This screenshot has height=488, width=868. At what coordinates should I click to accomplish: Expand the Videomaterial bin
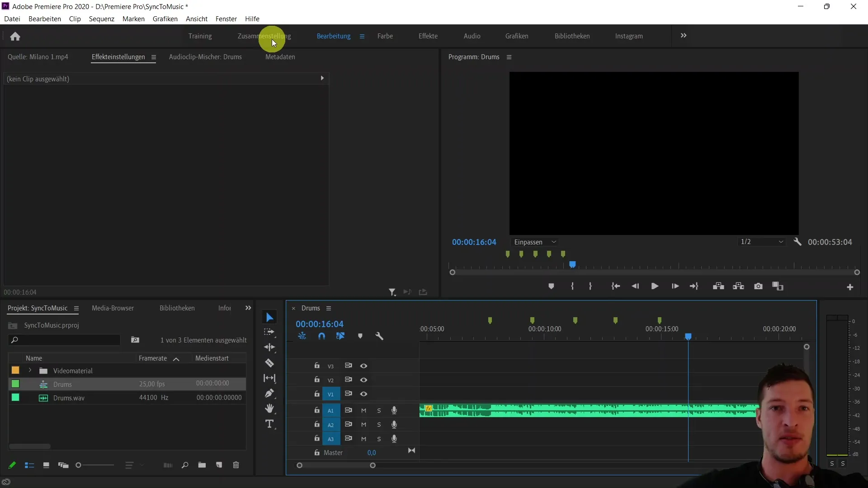[30, 371]
